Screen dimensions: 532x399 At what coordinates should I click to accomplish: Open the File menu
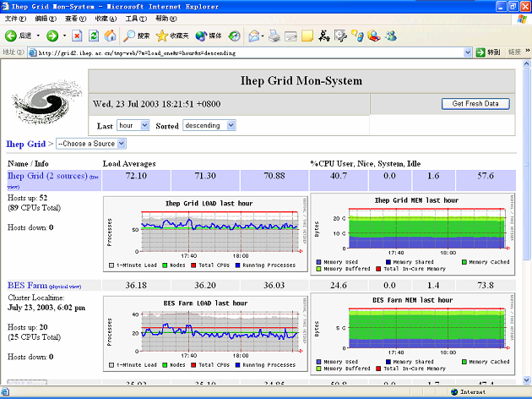[15, 18]
